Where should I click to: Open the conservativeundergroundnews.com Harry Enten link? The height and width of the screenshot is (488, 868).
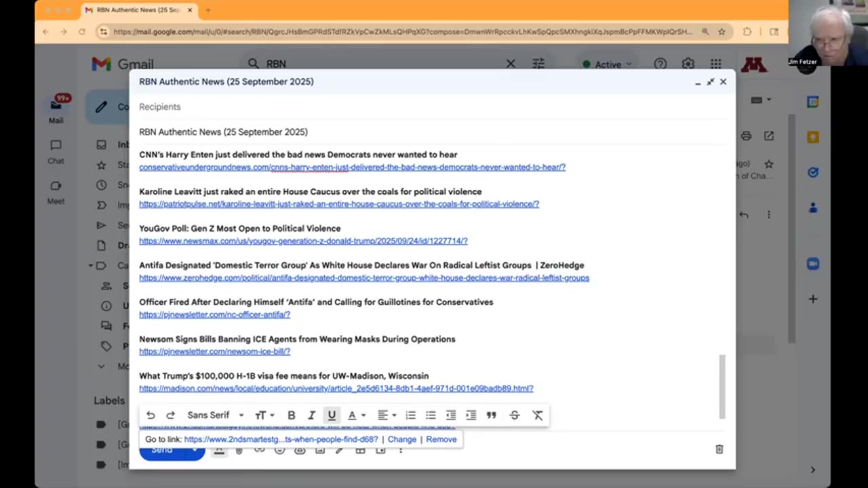352,167
